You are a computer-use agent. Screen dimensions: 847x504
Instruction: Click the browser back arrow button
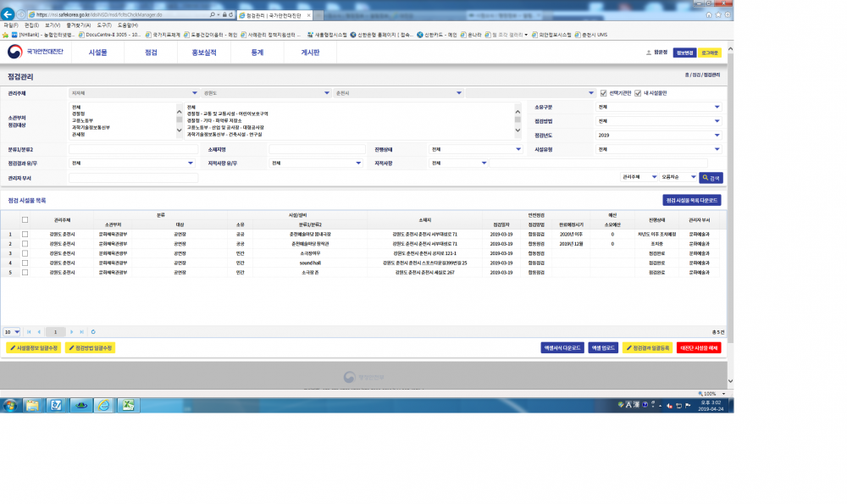8,14
